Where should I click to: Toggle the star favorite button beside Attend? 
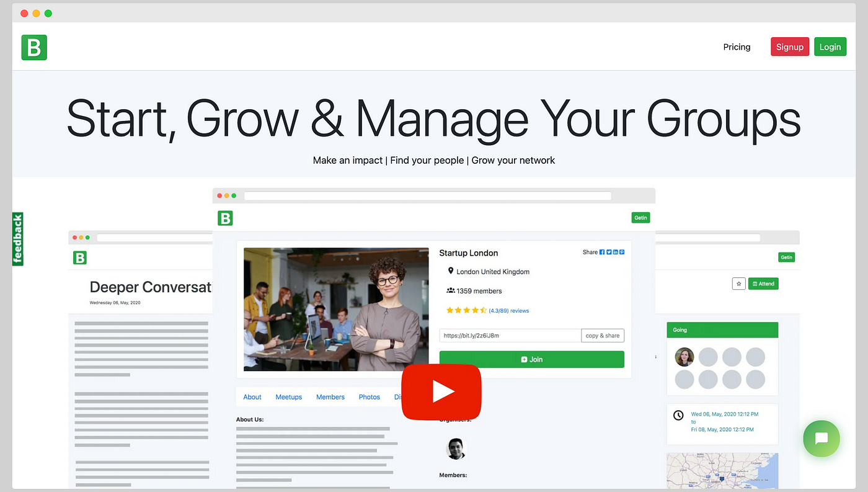tap(738, 284)
